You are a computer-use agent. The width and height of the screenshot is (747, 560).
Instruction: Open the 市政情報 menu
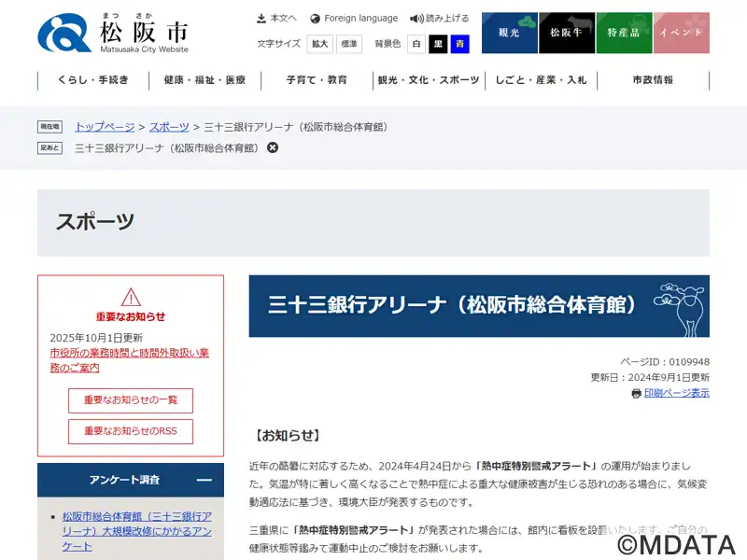tap(653, 80)
